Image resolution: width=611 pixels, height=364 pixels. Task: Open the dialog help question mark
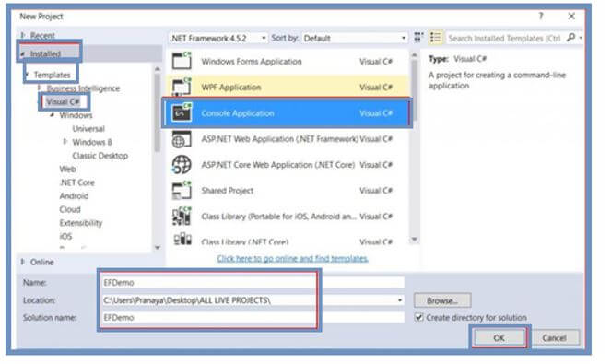pos(540,16)
